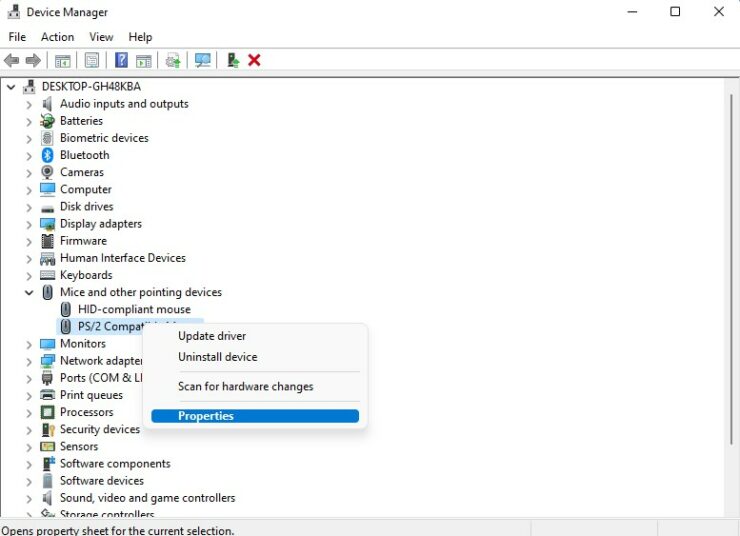
Task: Open the Help menu
Action: pos(140,37)
